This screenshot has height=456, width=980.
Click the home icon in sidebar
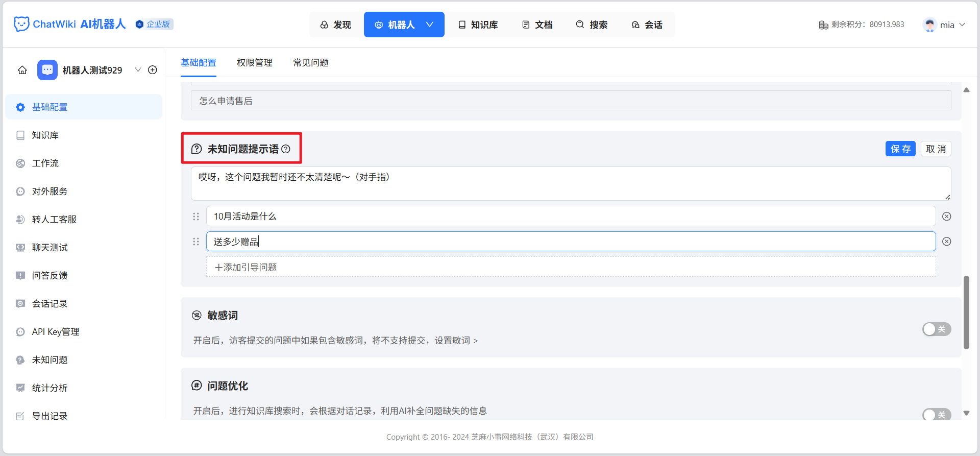pyautogui.click(x=22, y=70)
